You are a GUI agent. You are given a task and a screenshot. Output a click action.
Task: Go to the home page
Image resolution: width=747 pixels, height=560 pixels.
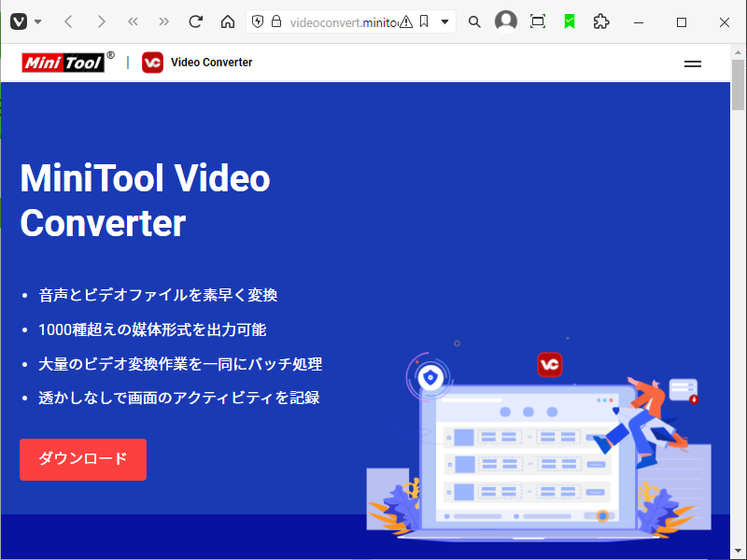pyautogui.click(x=228, y=21)
